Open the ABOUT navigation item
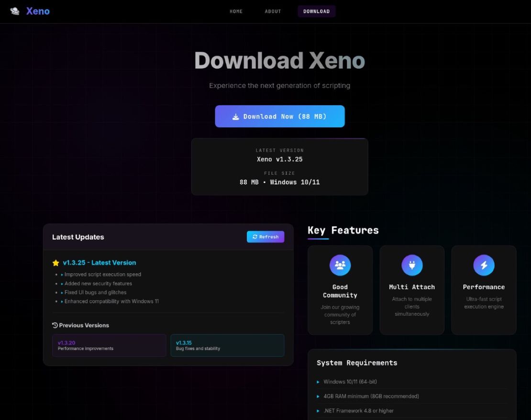This screenshot has width=531, height=420. [x=273, y=11]
